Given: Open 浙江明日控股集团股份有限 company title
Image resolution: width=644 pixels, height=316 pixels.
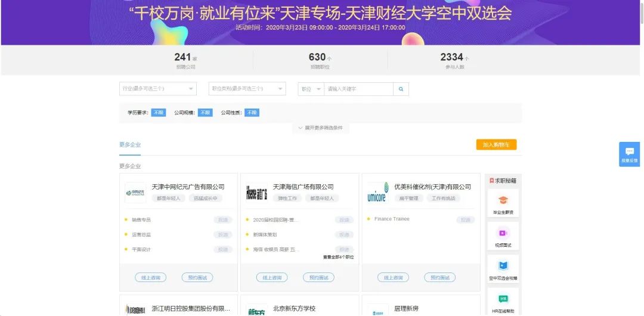Looking at the screenshot, I should (191, 309).
